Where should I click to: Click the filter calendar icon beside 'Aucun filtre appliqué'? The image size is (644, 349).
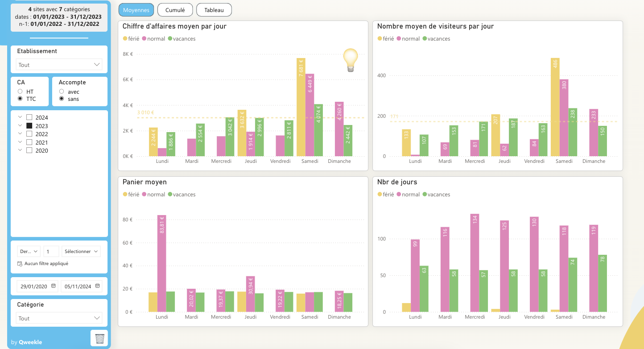20,264
